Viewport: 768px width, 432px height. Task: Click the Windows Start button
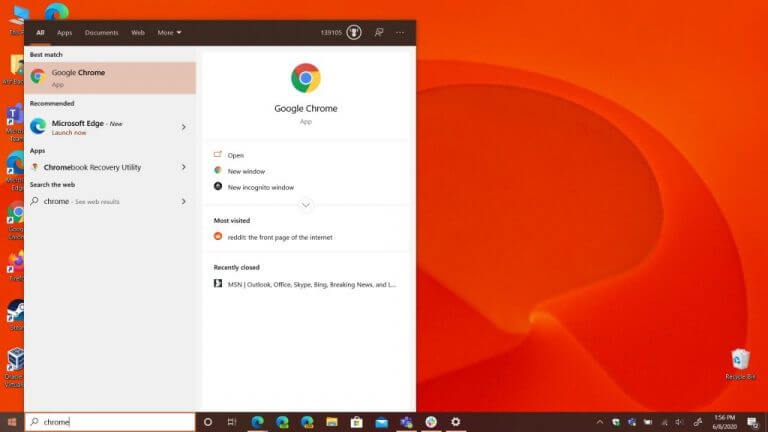point(12,422)
